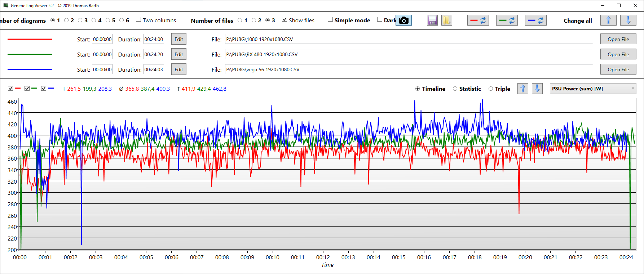Click the diagram up arrow beside Triple

tap(522, 89)
